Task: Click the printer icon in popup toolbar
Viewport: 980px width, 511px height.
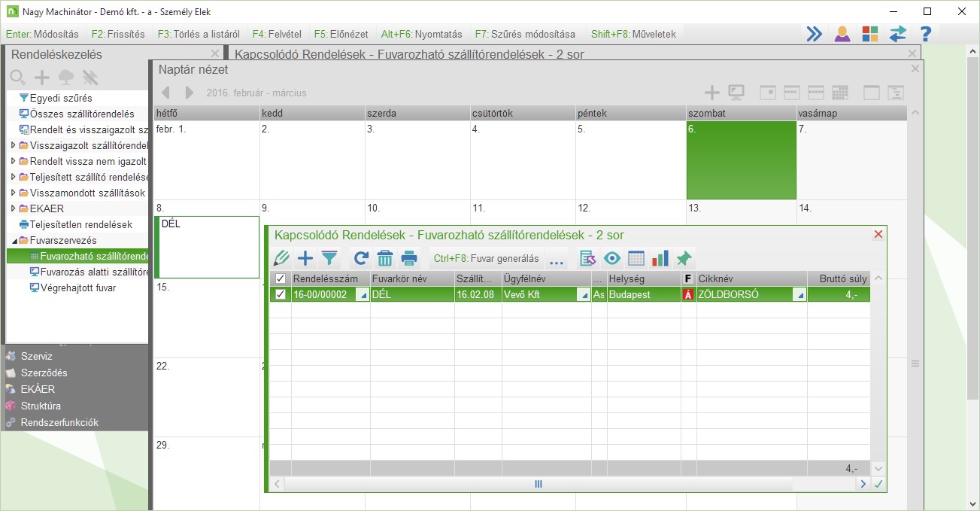Action: pos(409,258)
